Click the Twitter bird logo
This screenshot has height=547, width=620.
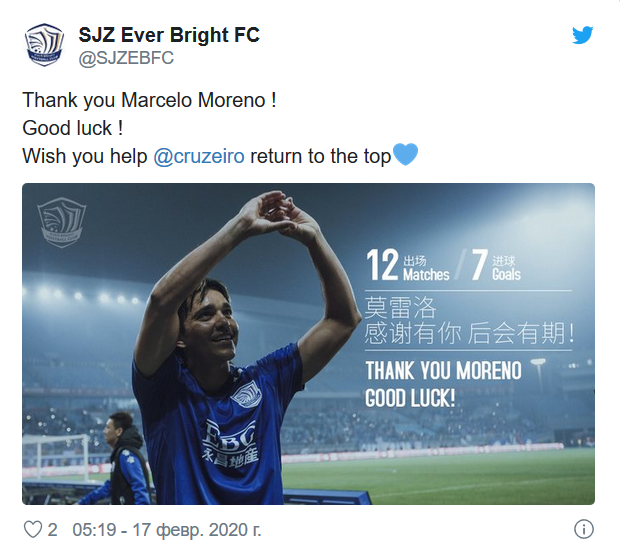click(x=583, y=36)
